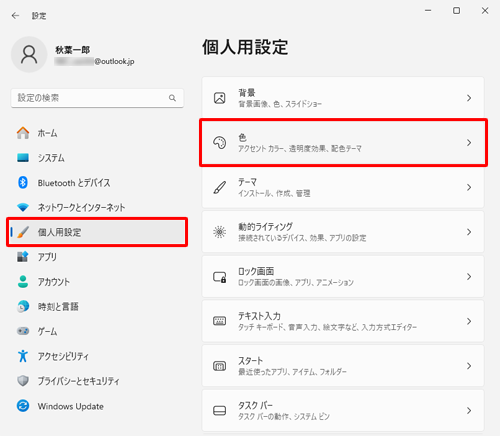Click the テキスト入力 keyboard icon
This screenshot has width=500, height=436.
219,321
